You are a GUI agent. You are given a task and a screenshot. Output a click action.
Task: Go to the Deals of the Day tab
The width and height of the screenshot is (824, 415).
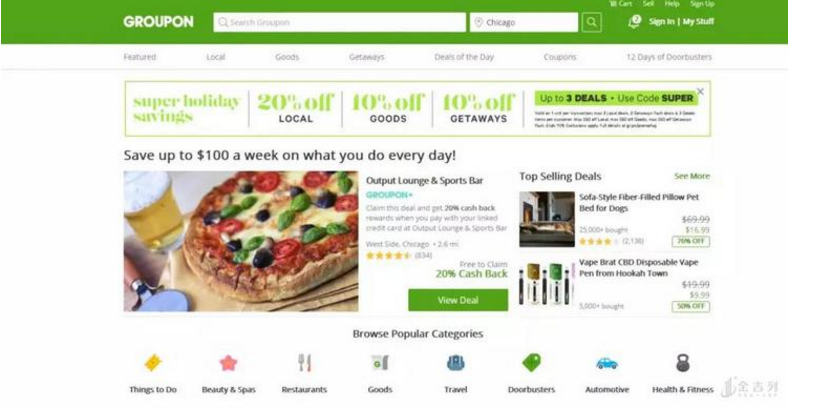(464, 57)
